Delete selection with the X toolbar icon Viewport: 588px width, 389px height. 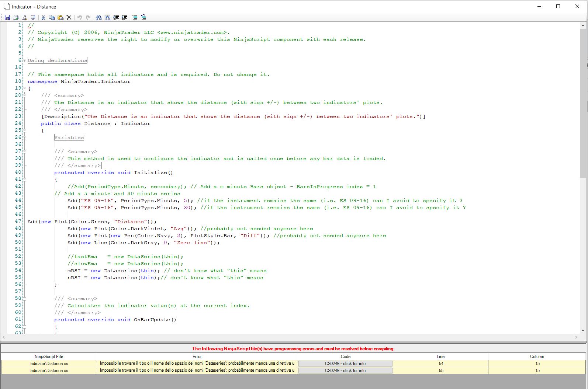(69, 17)
